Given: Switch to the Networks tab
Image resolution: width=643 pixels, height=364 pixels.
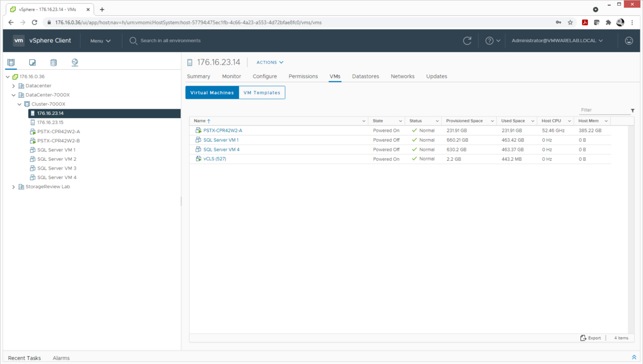Looking at the screenshot, I should click(x=403, y=76).
